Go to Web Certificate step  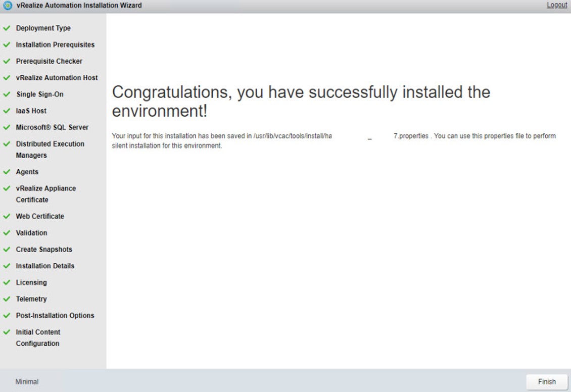coord(40,216)
